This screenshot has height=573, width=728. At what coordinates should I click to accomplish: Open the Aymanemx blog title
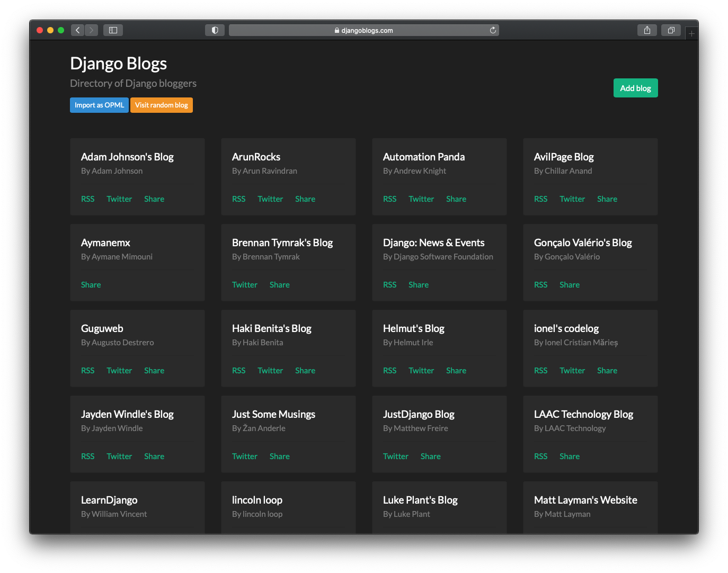point(105,243)
